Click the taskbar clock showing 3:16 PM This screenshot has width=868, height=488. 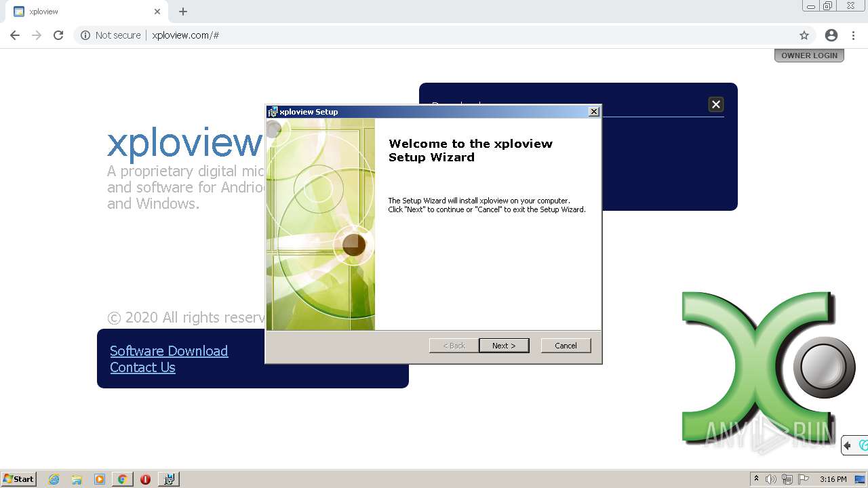point(833,479)
